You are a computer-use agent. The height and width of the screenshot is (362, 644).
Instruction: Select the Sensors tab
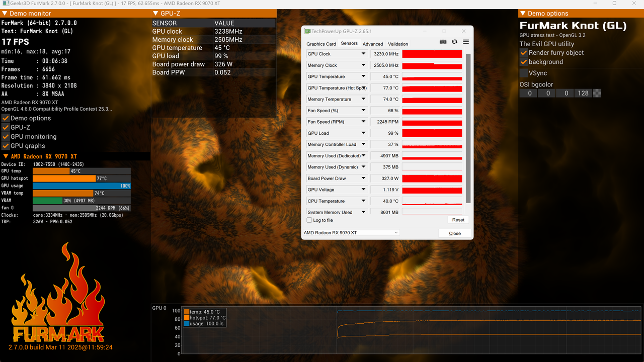point(349,43)
